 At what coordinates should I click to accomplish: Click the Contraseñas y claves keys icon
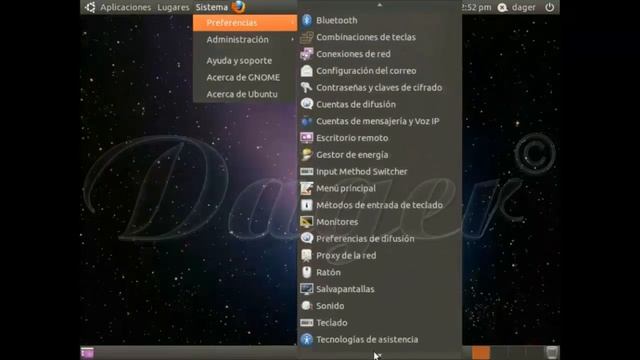click(x=307, y=87)
